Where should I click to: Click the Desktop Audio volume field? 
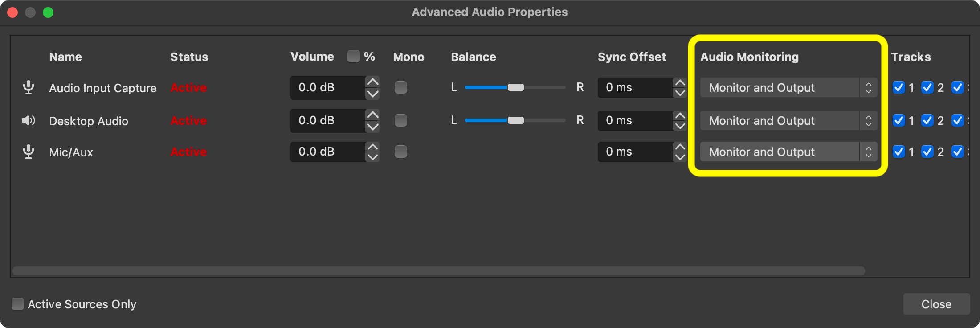coord(328,120)
